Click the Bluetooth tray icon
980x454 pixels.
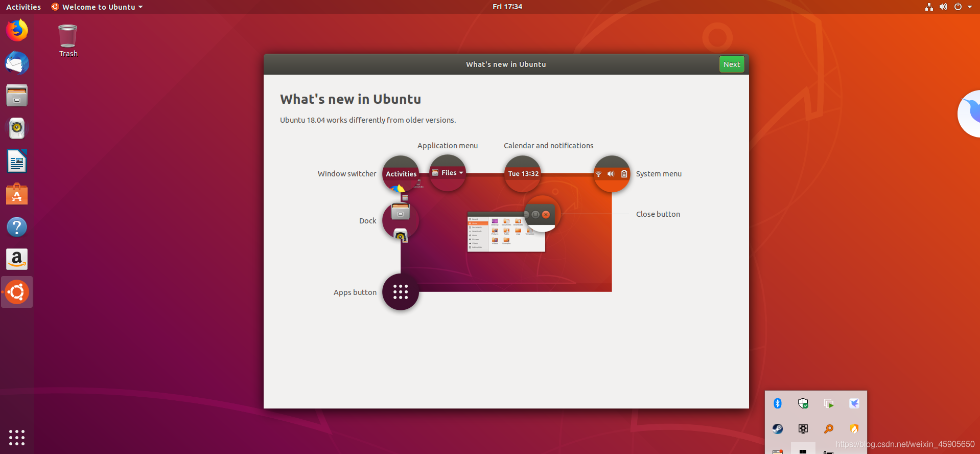(x=778, y=403)
